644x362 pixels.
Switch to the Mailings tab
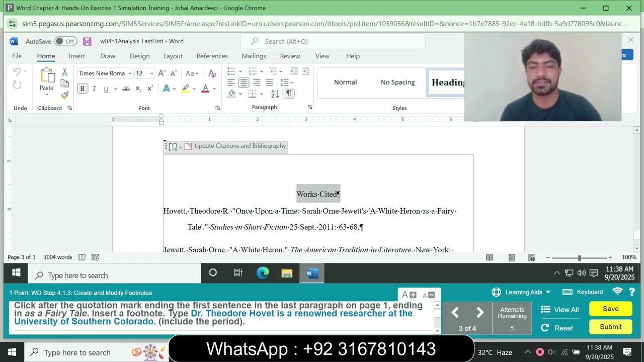(254, 56)
